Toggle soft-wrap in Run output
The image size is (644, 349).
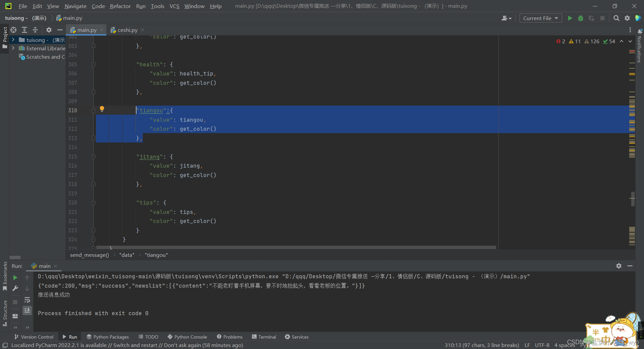27,300
